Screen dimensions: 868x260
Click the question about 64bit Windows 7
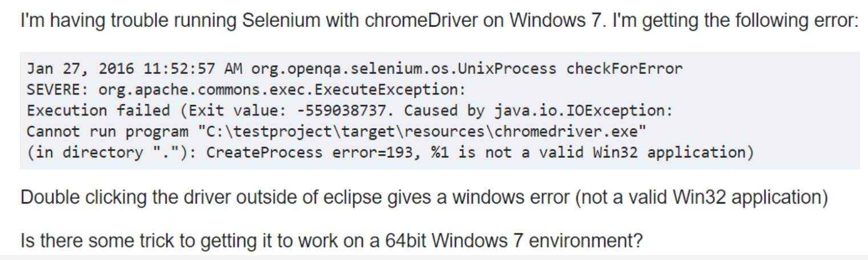(x=332, y=241)
